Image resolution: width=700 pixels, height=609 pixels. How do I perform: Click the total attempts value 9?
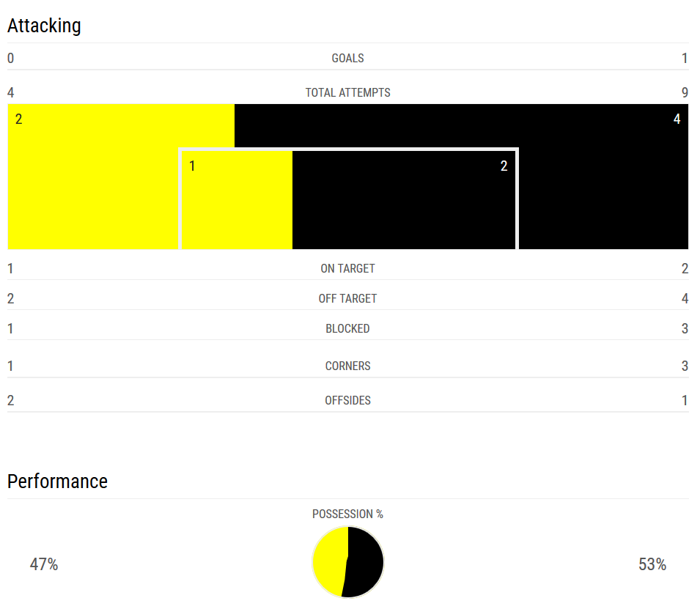685,92
